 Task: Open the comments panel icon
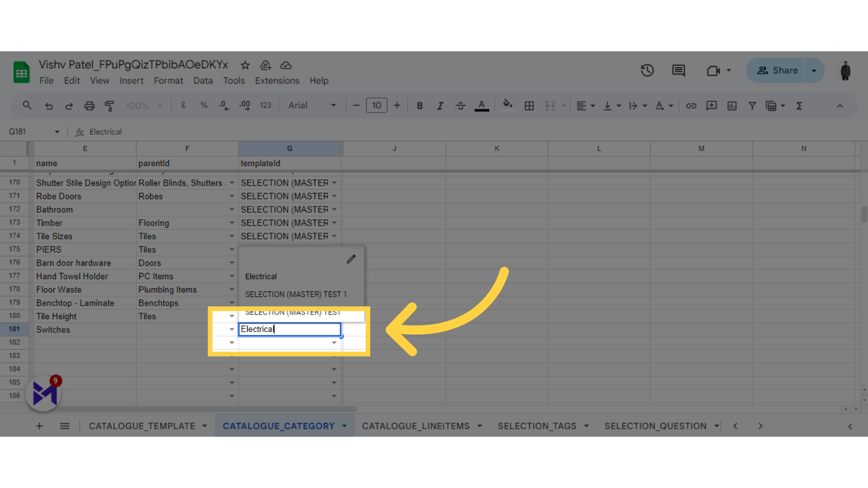click(678, 70)
